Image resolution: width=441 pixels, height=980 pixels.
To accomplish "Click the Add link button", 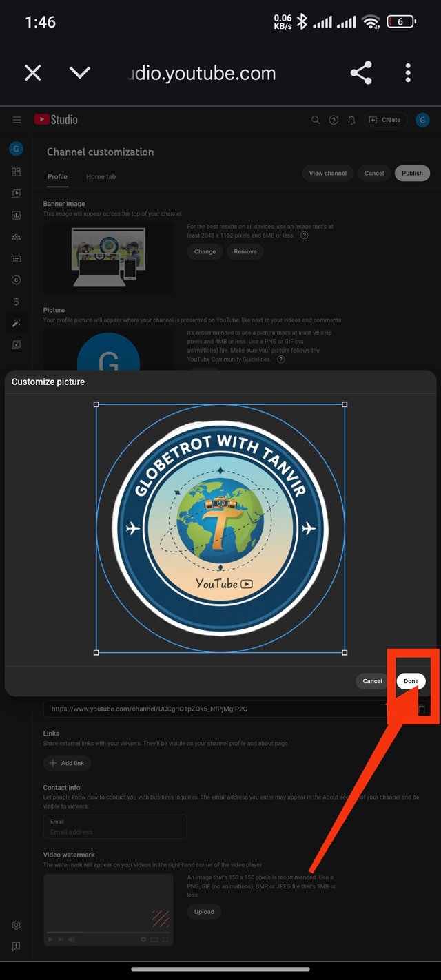I will click(67, 763).
